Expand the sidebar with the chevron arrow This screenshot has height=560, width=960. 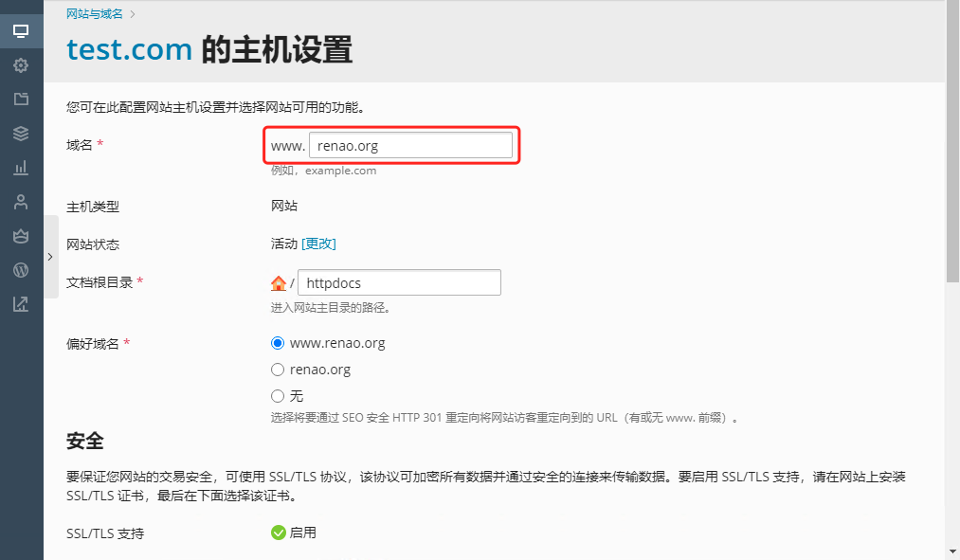(x=50, y=256)
